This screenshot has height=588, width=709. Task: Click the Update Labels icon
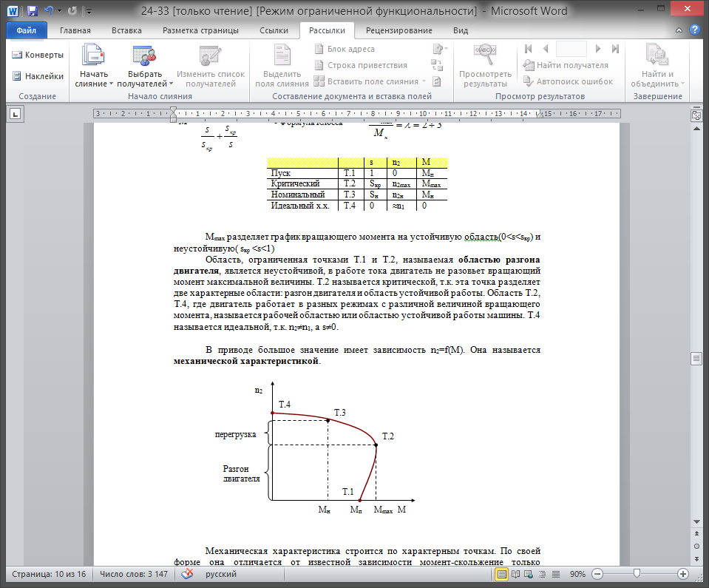[x=437, y=81]
